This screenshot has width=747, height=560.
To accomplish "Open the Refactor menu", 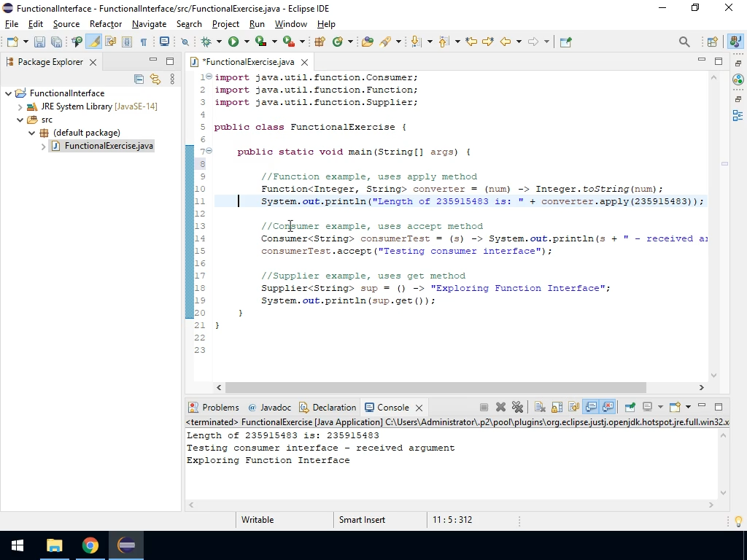I will tap(106, 24).
